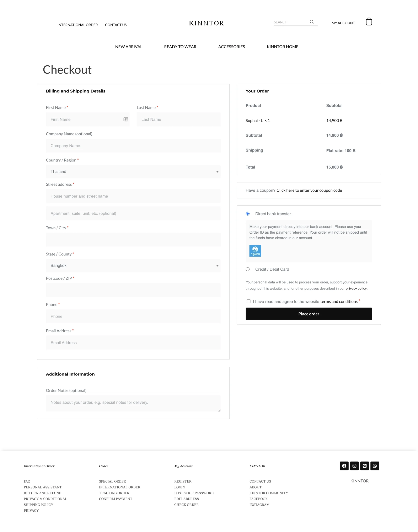Open the privacy policy link
Image resolution: width=418 pixels, height=532 pixels.
[356, 288]
